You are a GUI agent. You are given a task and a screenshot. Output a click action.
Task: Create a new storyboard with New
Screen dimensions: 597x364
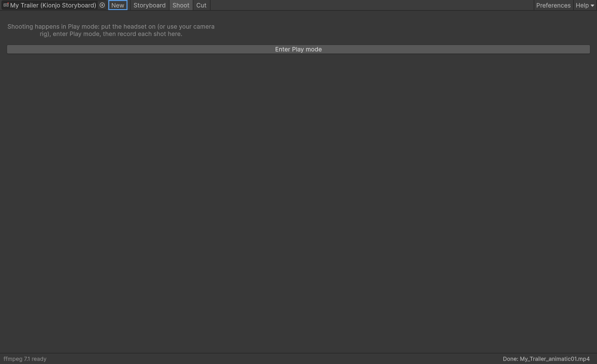118,6
